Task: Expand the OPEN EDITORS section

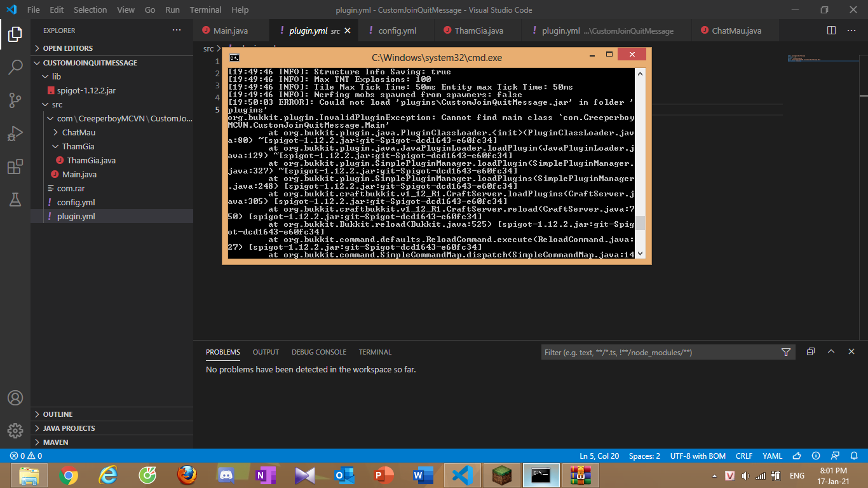Action: [67, 48]
